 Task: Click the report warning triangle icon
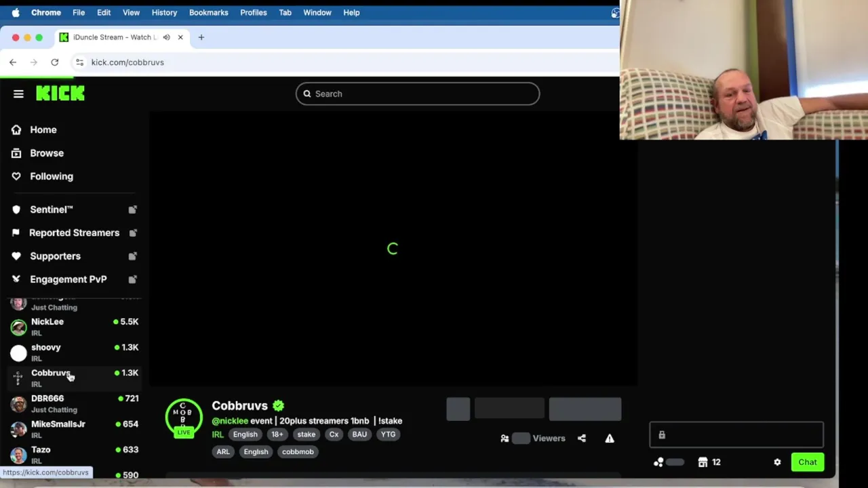(610, 439)
